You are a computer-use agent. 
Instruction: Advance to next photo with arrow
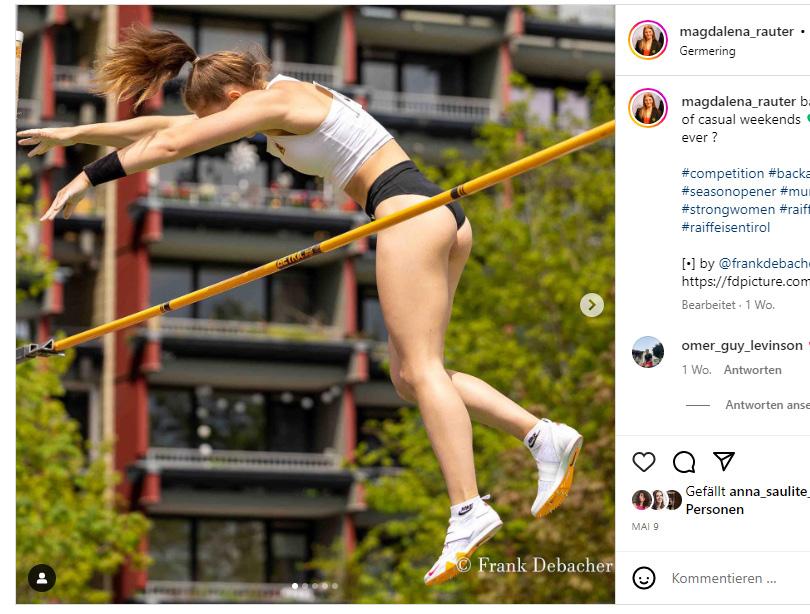[591, 305]
